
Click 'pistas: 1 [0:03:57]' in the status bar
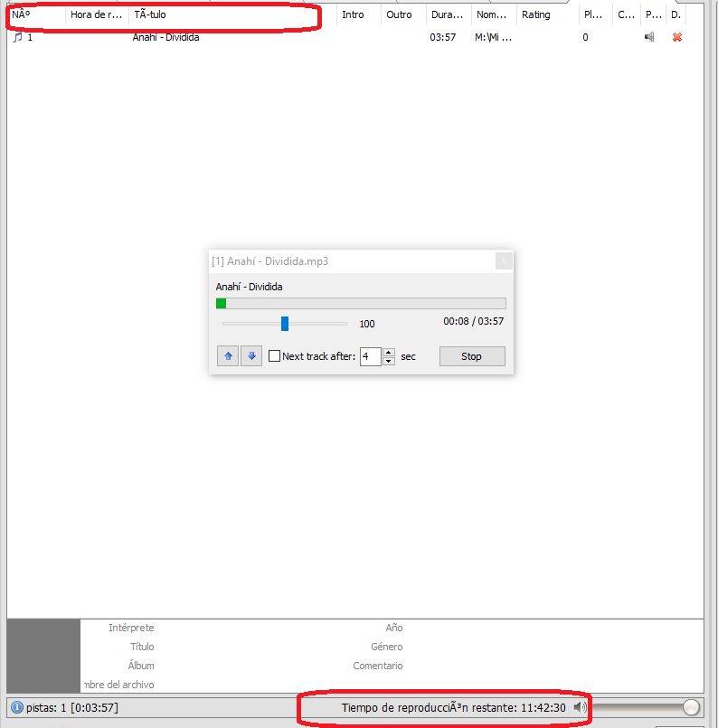72,707
